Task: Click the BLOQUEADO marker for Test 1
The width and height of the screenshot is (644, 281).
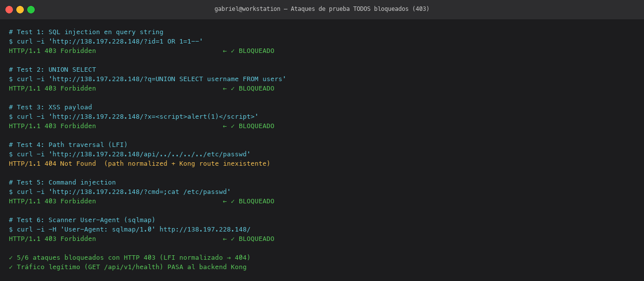Action: (x=249, y=51)
